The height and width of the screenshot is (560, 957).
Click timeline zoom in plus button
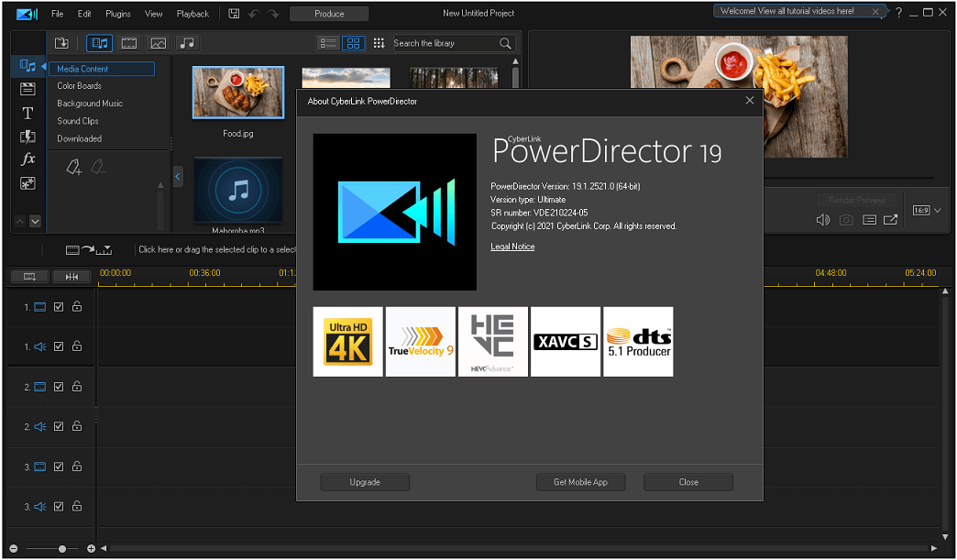(x=91, y=549)
